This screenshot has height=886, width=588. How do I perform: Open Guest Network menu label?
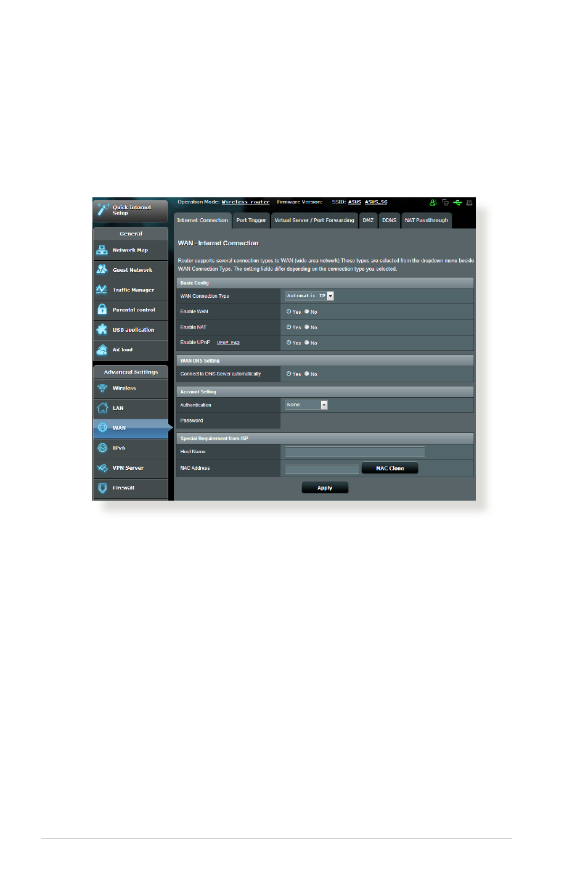point(133,270)
